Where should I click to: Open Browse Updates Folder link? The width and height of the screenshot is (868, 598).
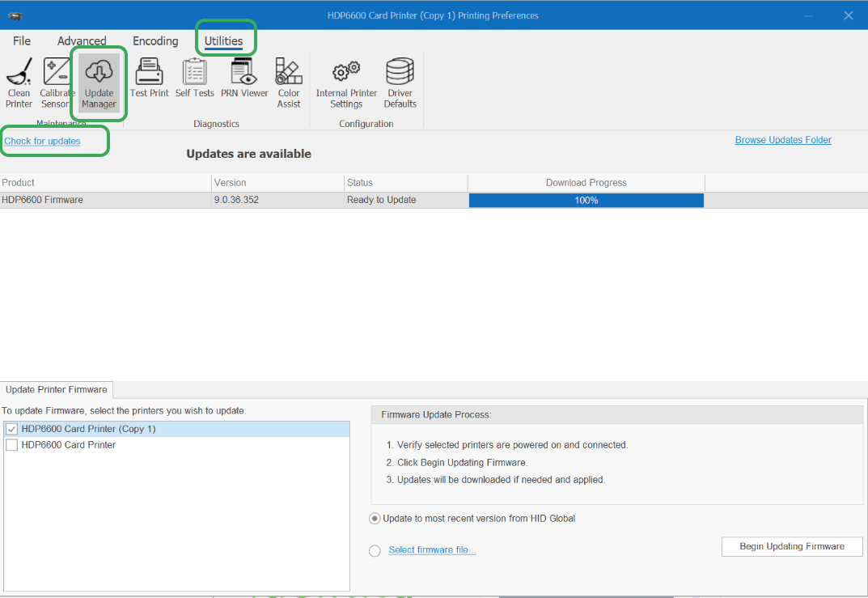coord(783,140)
